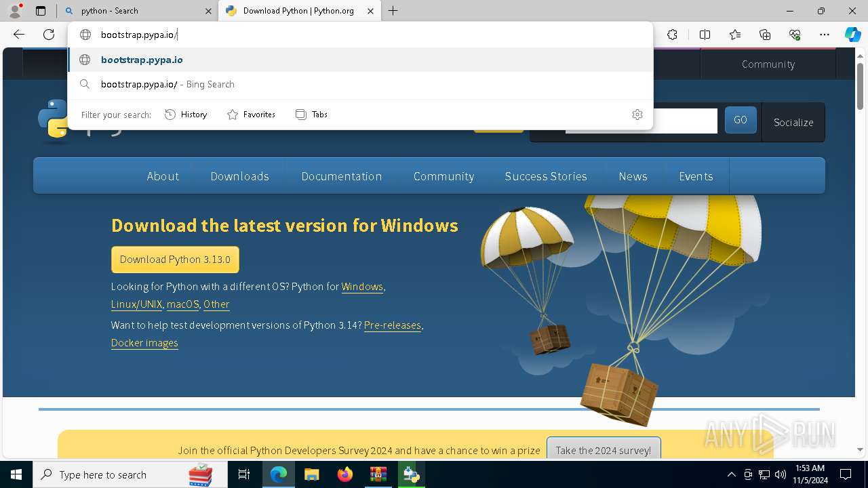868x488 pixels.
Task: Click the GO search button
Action: [741, 120]
